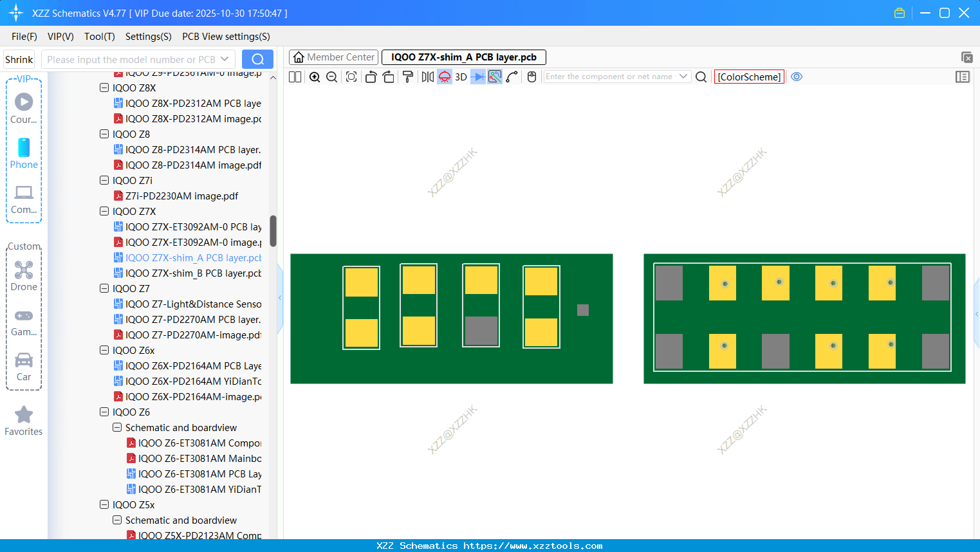This screenshot has height=552, width=980.
Task: Select the split-screen view icon
Action: click(294, 77)
